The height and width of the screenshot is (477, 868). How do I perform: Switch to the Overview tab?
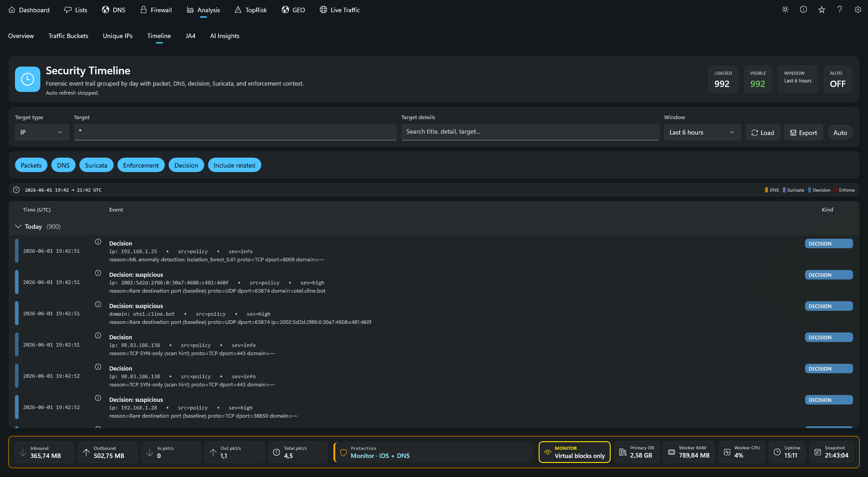[x=21, y=36]
